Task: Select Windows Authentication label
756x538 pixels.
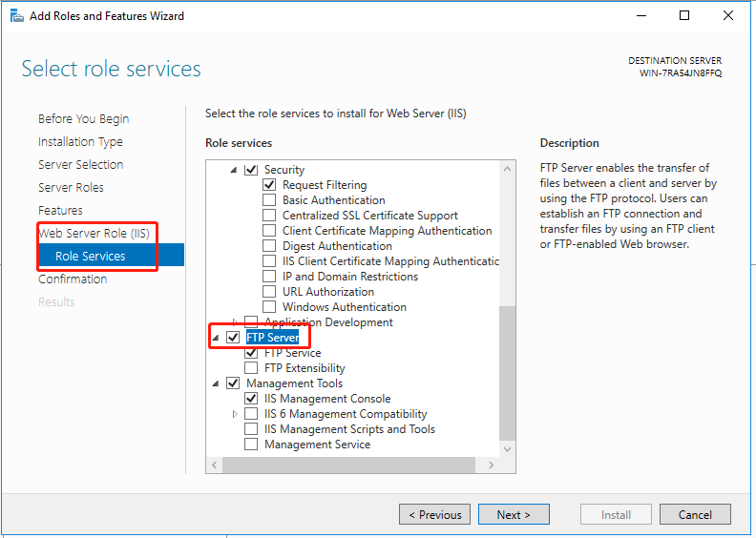Action: tap(345, 307)
